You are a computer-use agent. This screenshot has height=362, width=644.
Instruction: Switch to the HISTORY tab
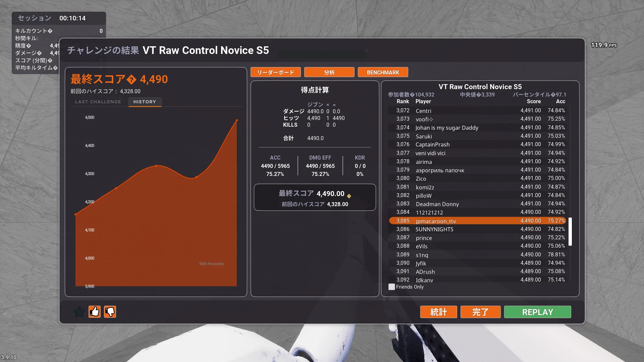pyautogui.click(x=145, y=102)
